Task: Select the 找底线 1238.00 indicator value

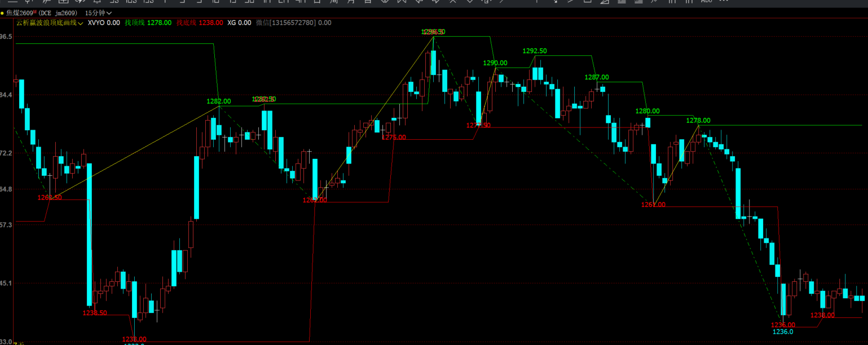Action: [x=200, y=23]
